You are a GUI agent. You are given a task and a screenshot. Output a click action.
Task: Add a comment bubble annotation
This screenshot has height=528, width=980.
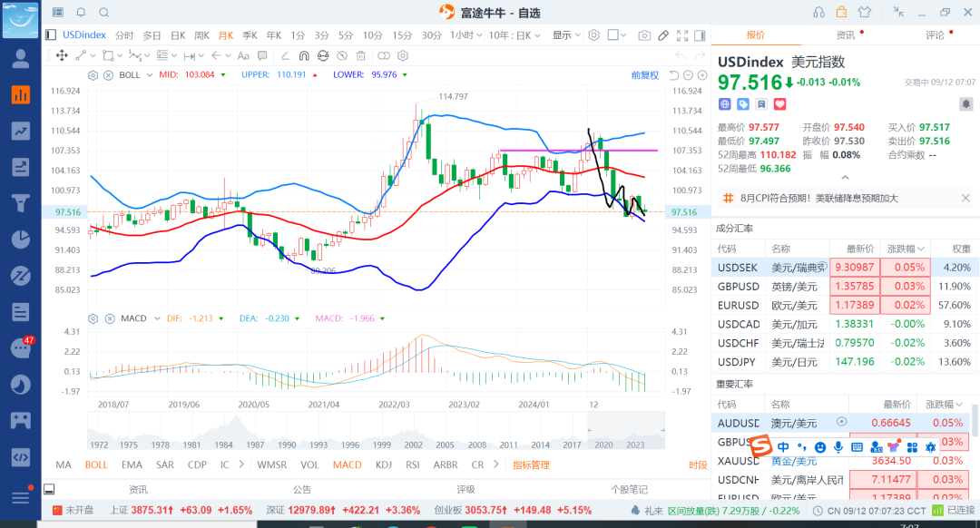click(x=262, y=55)
